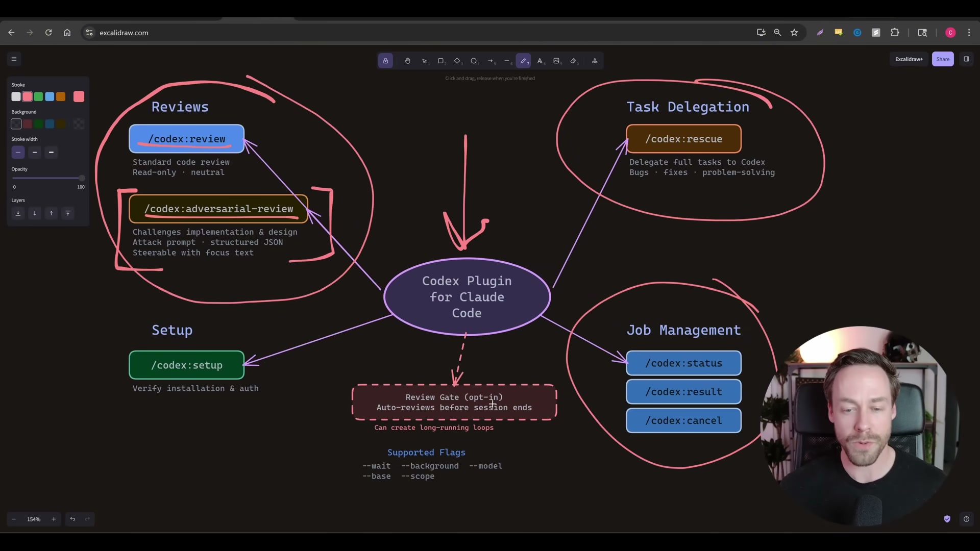Select dark red background swatch
Screen dimensions: 980x551
pyautogui.click(x=28, y=124)
